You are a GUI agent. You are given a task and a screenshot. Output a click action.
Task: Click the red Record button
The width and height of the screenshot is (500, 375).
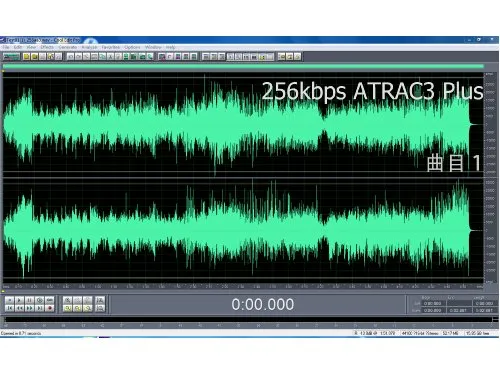(49, 308)
